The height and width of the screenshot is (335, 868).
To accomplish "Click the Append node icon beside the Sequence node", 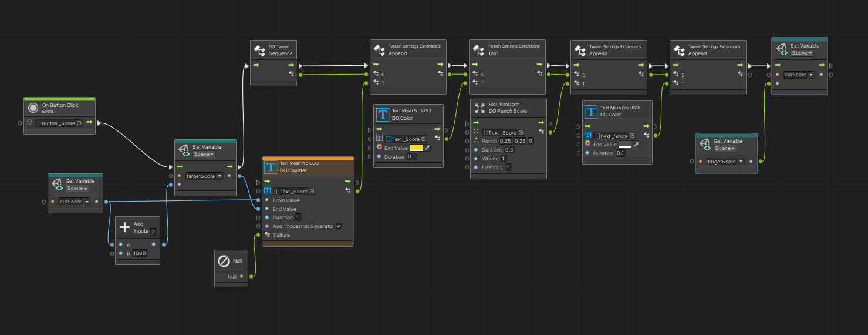I will click(380, 50).
